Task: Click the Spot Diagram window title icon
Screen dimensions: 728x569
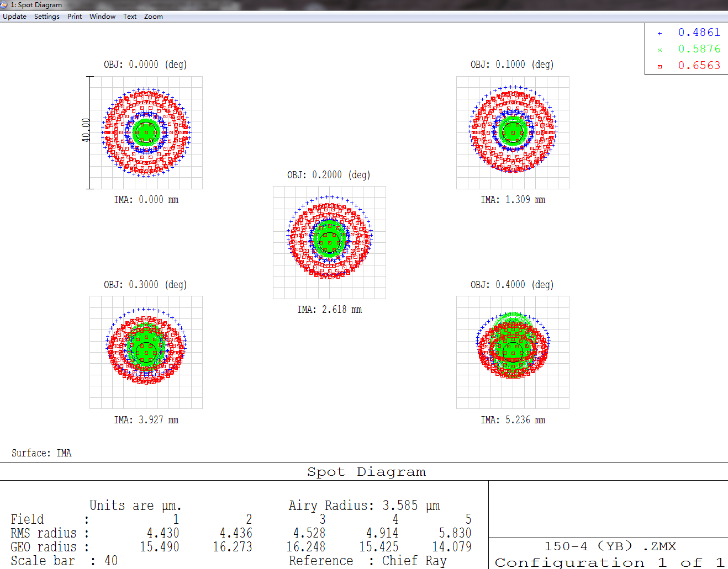Action: (x=4, y=4)
